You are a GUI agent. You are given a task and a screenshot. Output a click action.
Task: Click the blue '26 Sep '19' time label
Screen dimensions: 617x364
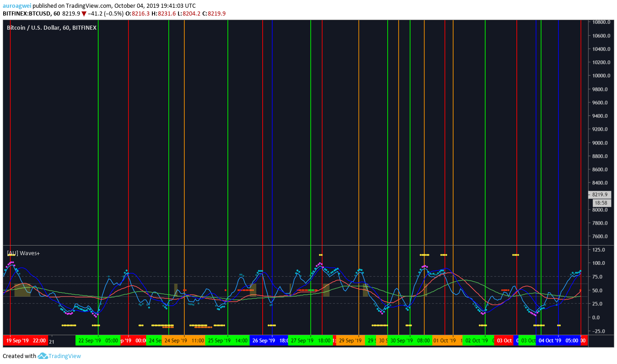coord(269,341)
